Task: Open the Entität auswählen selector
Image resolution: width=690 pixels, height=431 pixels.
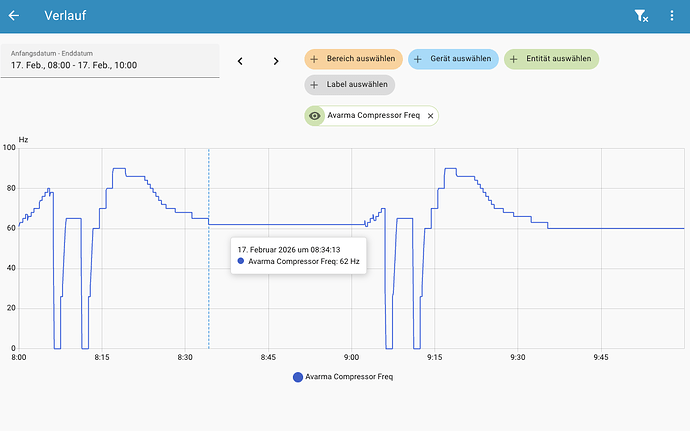Action: [x=551, y=59]
